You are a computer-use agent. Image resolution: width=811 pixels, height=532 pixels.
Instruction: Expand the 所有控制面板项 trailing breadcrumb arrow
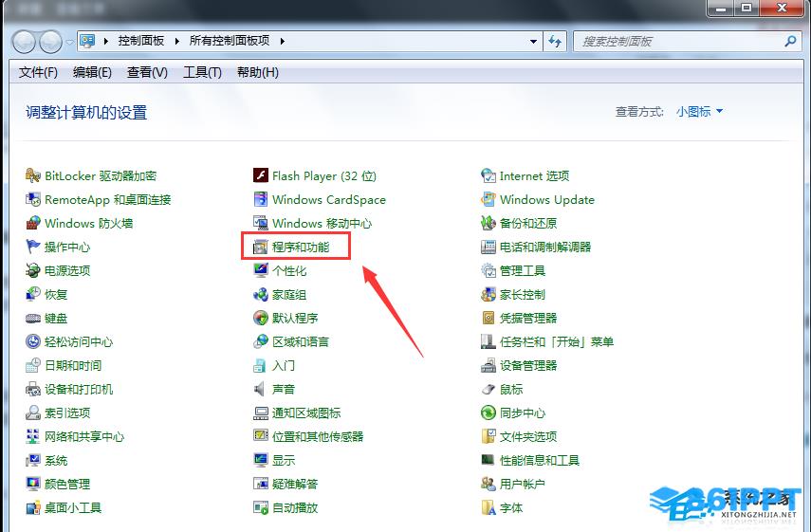pyautogui.click(x=283, y=41)
